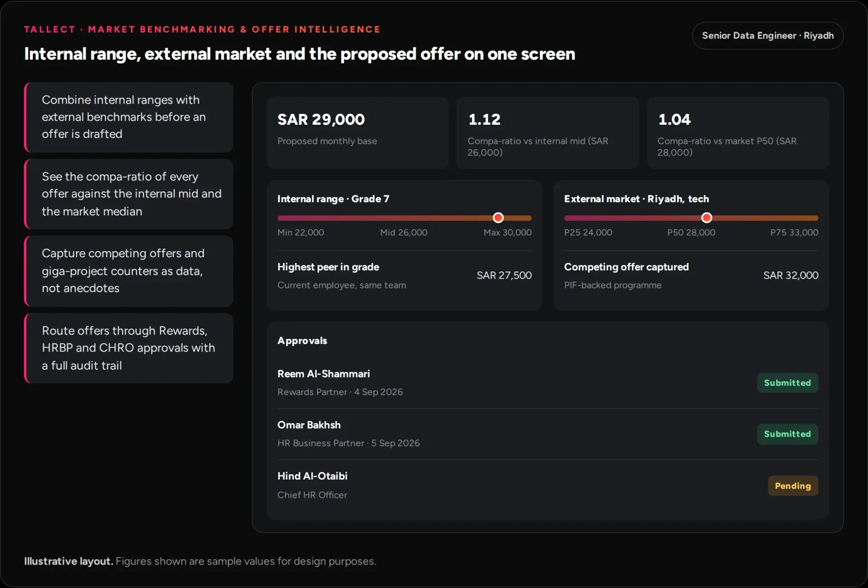Click the external market slider marker
Image resolution: width=868 pixels, height=588 pixels.
click(x=707, y=218)
